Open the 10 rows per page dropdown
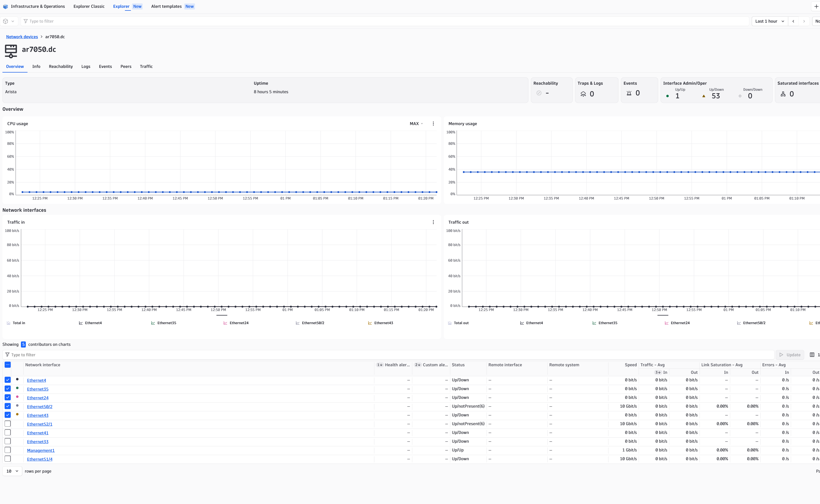 click(12, 471)
